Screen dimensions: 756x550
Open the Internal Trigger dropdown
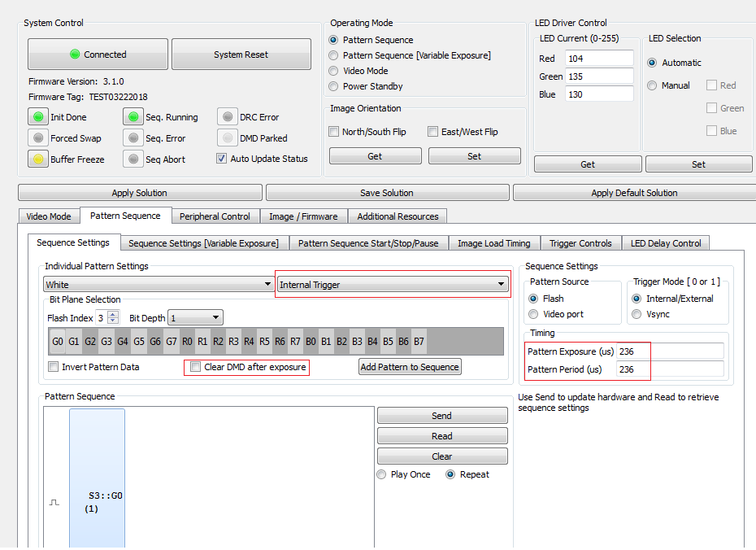click(x=393, y=284)
